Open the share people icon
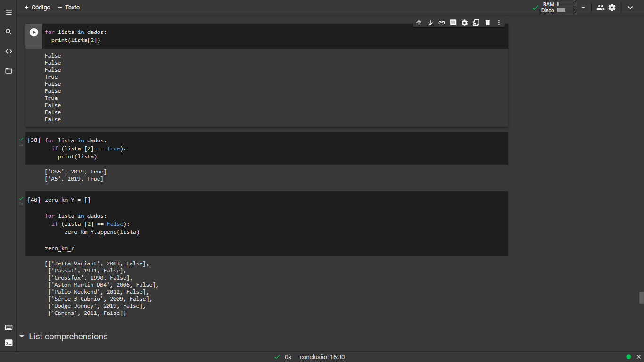 tap(600, 8)
